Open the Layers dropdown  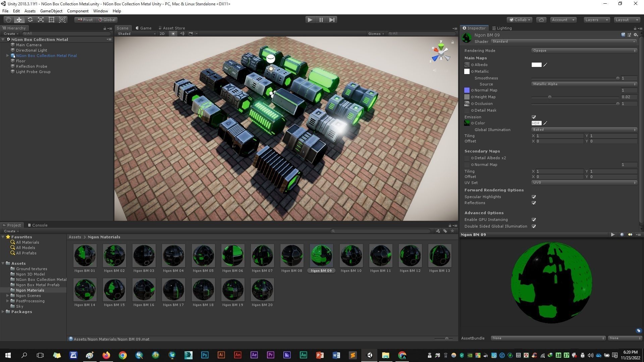click(x=596, y=20)
